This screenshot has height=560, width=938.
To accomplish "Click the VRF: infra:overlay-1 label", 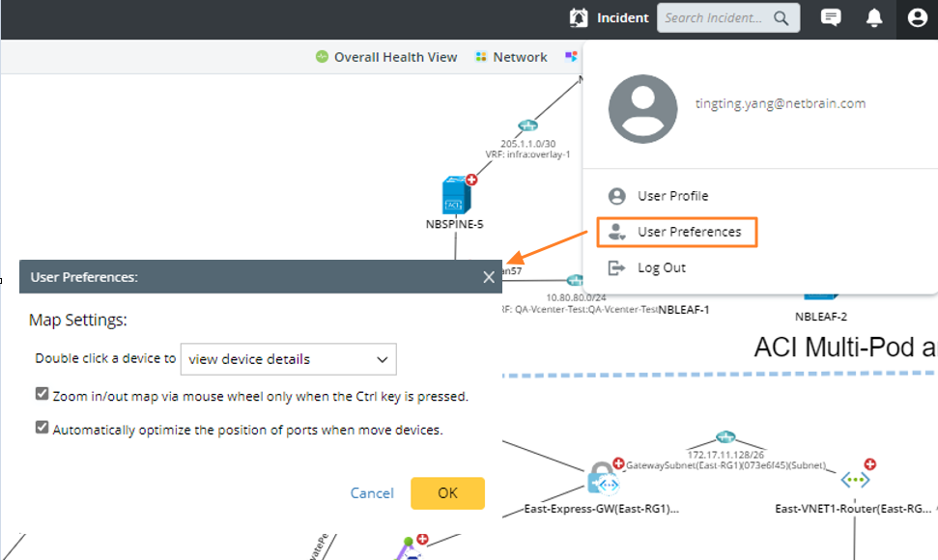I will [527, 154].
